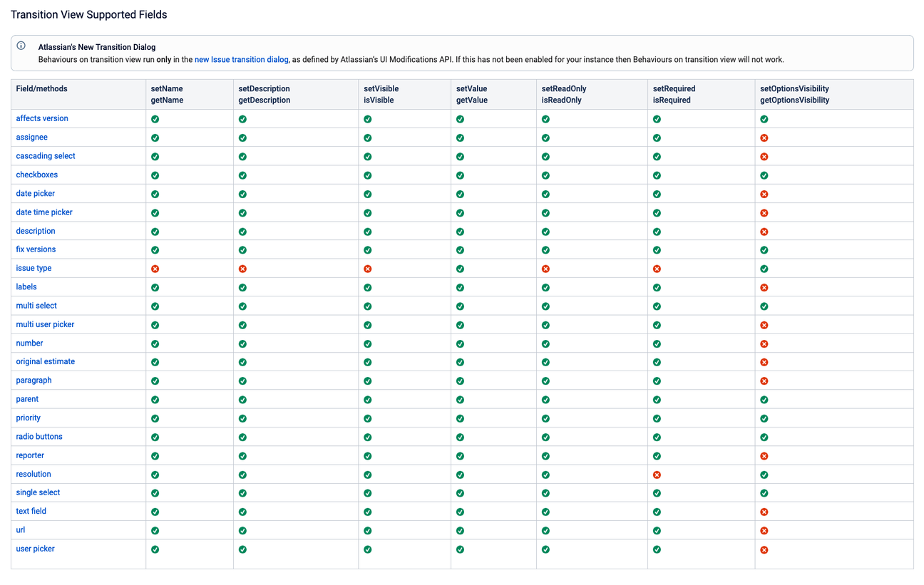Click the red cross for issue type setName
This screenshot has height=585, width=924.
pyautogui.click(x=155, y=269)
